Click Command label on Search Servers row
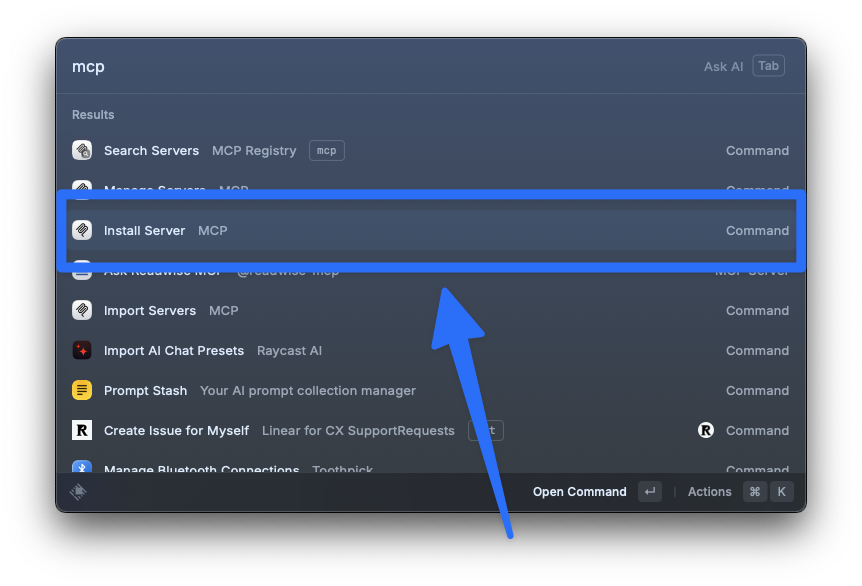Image resolution: width=862 pixels, height=586 pixels. tap(757, 150)
